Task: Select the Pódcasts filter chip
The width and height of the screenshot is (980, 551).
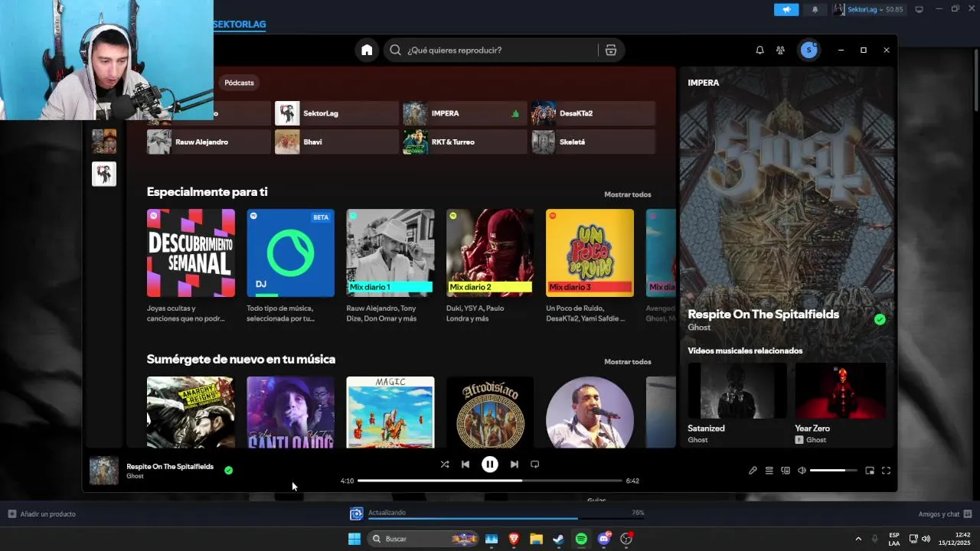Action: pyautogui.click(x=239, y=83)
